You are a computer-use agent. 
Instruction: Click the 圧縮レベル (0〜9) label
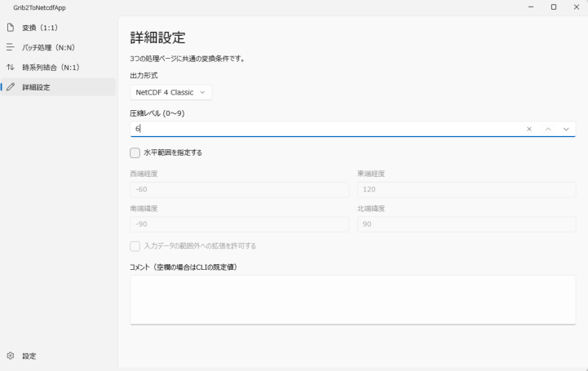157,113
